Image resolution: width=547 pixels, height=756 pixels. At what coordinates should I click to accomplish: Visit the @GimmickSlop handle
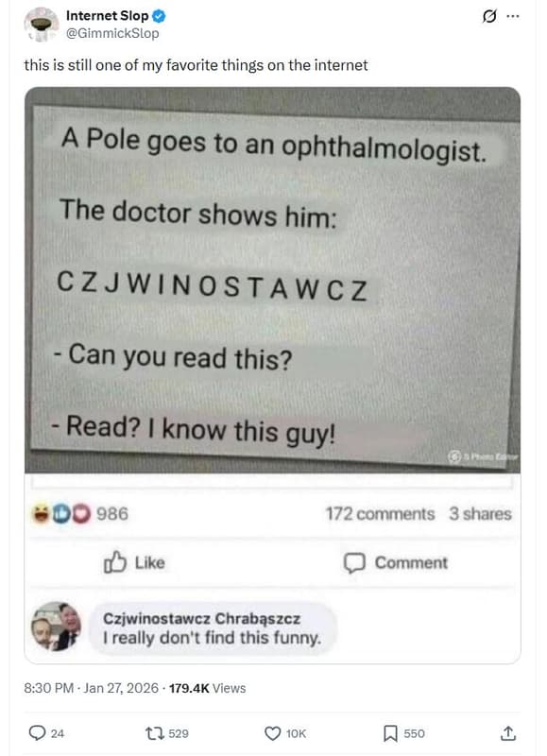[x=112, y=33]
